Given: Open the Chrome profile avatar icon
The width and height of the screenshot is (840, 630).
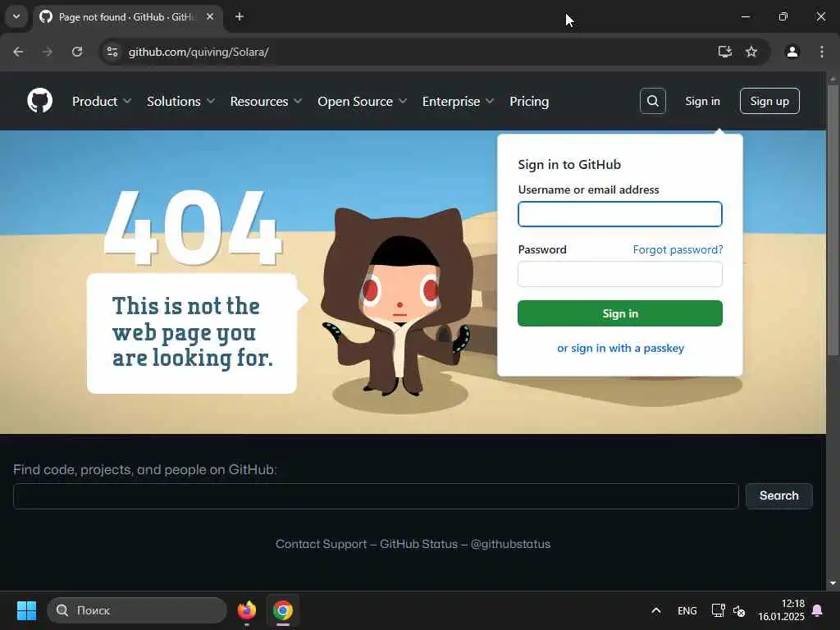Looking at the screenshot, I should 792,52.
